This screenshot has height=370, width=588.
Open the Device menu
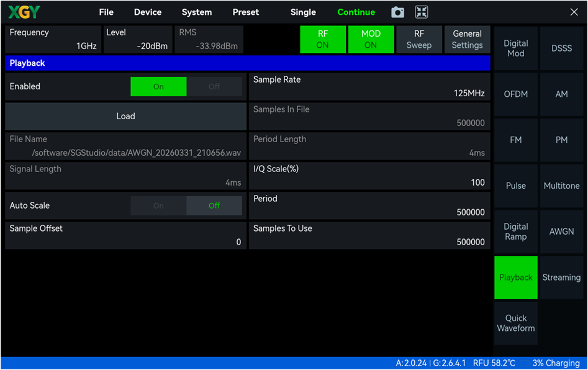click(148, 12)
